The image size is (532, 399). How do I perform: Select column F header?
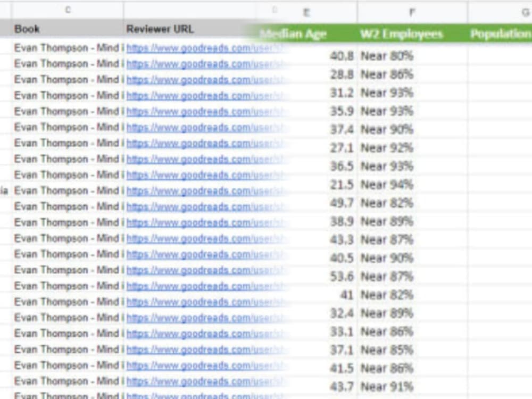pyautogui.click(x=412, y=13)
